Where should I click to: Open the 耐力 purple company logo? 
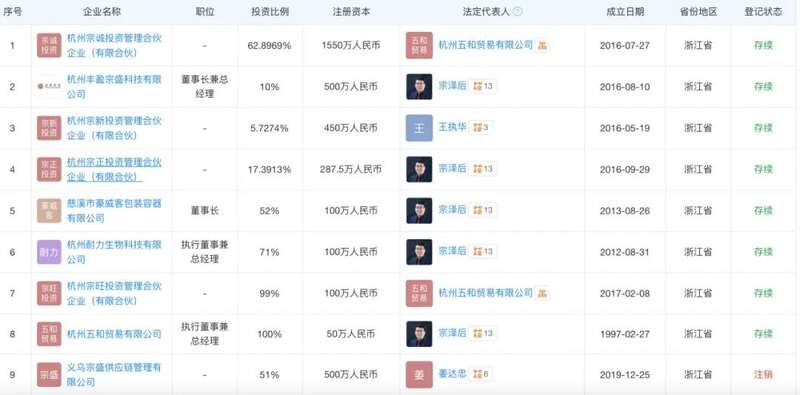tap(49, 252)
